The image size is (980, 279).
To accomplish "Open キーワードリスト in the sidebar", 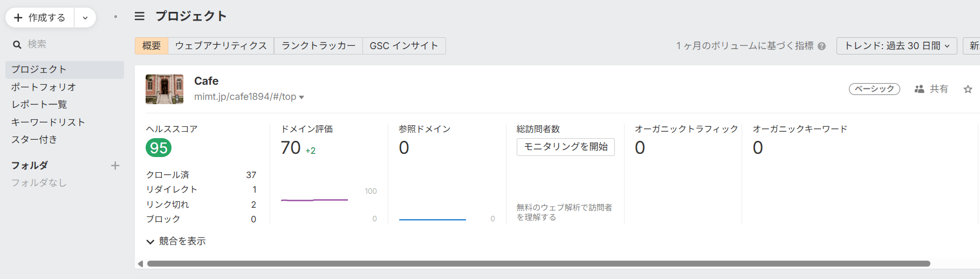I will [48, 122].
